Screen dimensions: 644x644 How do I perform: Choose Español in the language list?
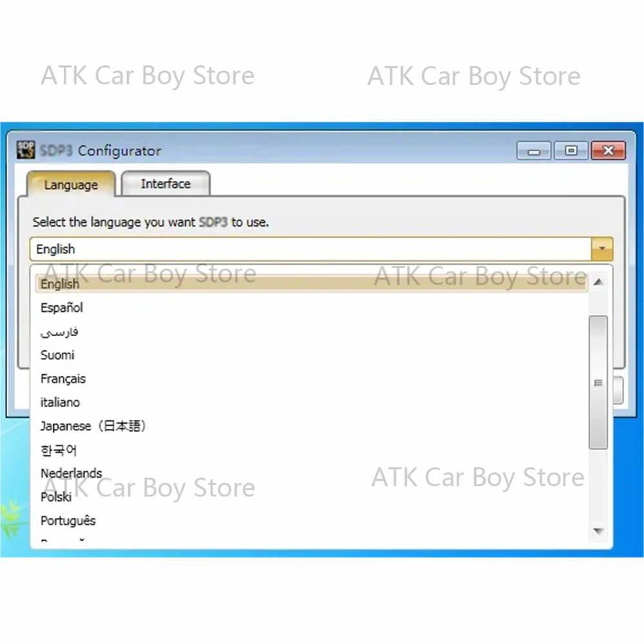point(311,308)
